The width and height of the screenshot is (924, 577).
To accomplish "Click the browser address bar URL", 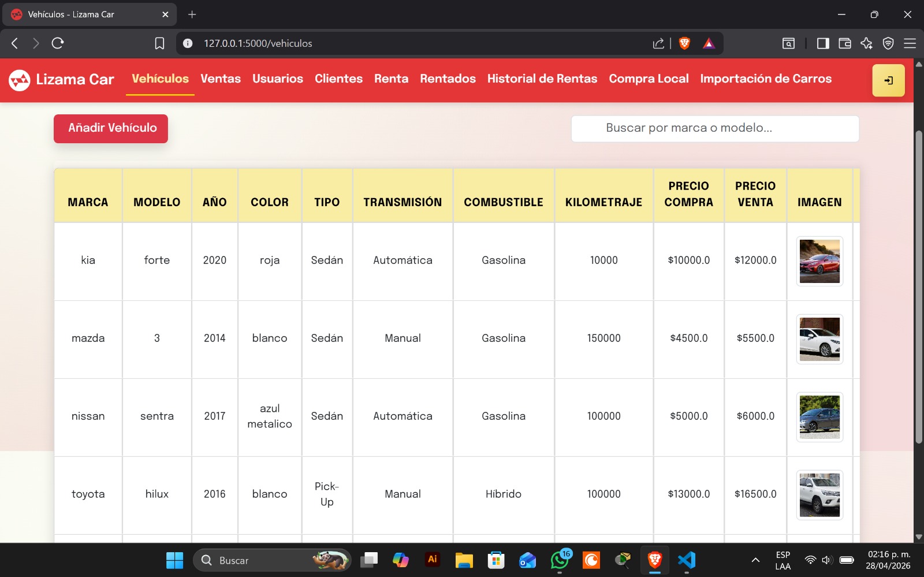I will tap(258, 43).
